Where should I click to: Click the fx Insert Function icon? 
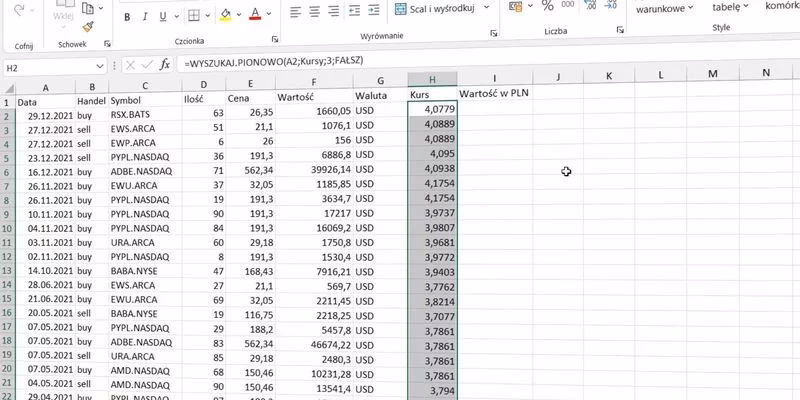point(165,64)
